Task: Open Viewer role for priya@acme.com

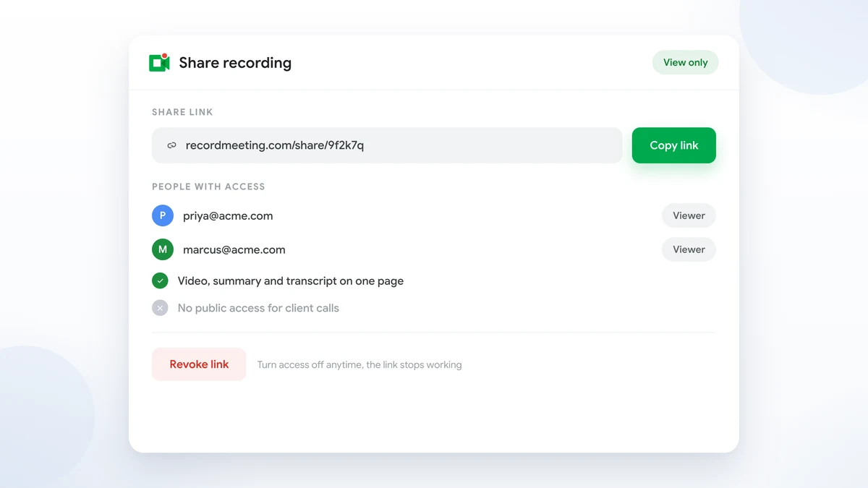Action: (x=689, y=215)
